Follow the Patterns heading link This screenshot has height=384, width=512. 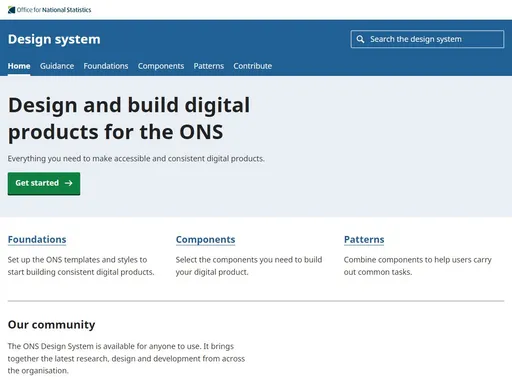(x=364, y=239)
